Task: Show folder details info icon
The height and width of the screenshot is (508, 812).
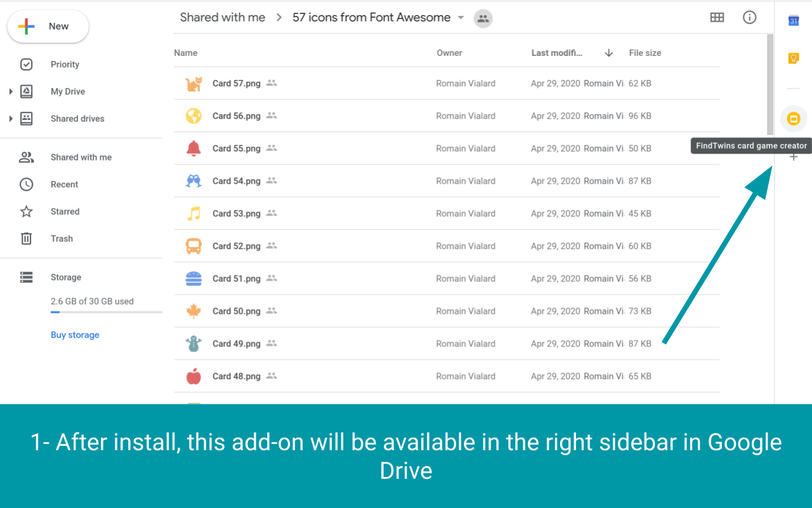Action: coord(749,18)
